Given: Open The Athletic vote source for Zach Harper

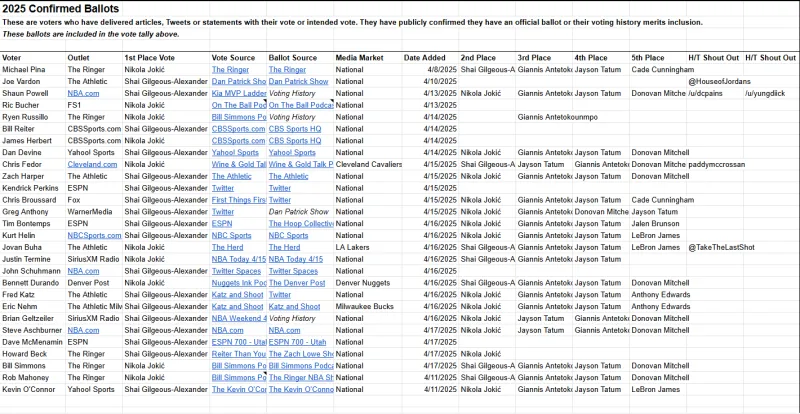Looking at the screenshot, I should coord(232,176).
